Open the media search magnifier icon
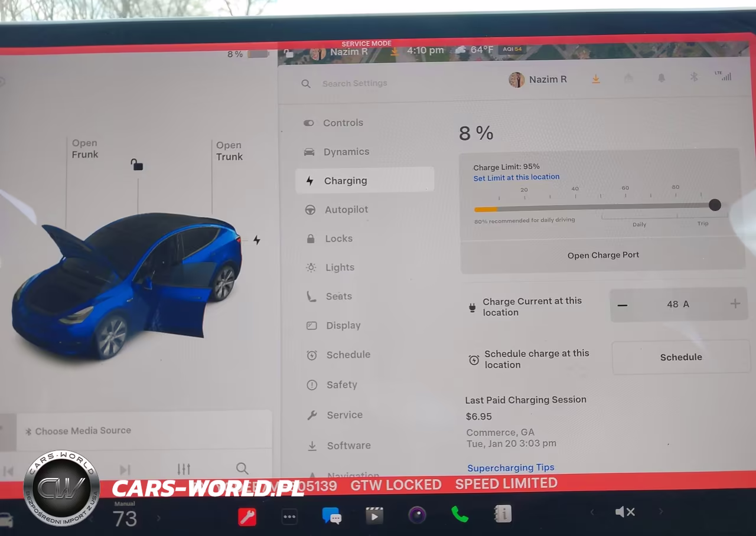 click(x=242, y=469)
